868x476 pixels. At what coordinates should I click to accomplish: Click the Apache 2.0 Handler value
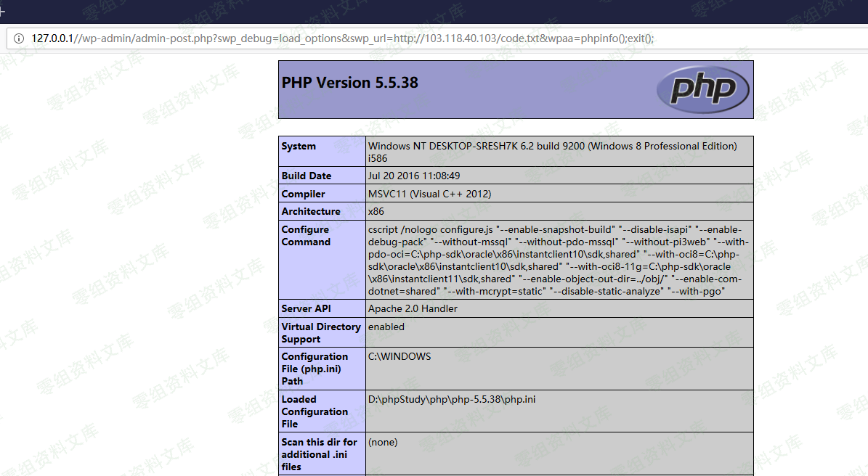413,309
